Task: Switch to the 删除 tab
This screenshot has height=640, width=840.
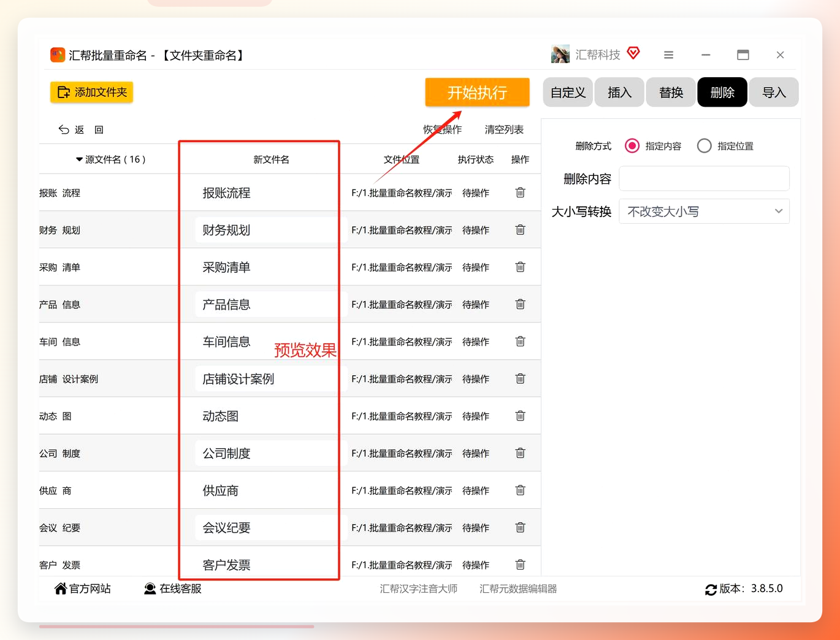Action: pos(722,93)
